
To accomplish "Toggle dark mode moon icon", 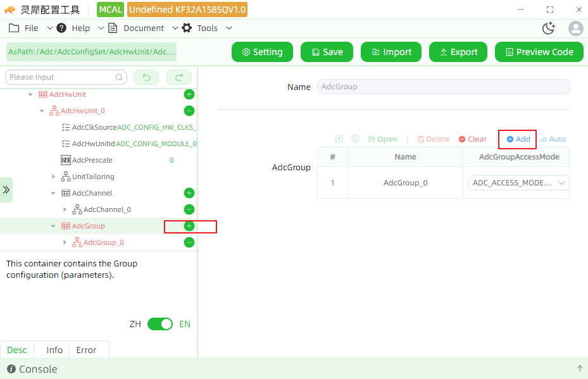I will tap(549, 28).
